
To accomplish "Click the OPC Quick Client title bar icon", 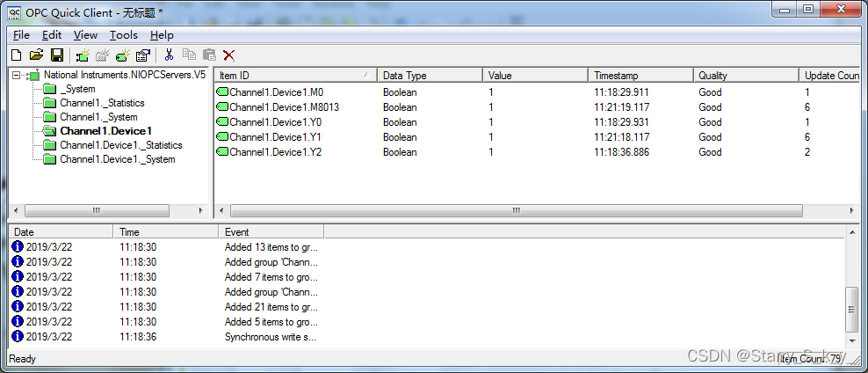I will pyautogui.click(x=14, y=11).
